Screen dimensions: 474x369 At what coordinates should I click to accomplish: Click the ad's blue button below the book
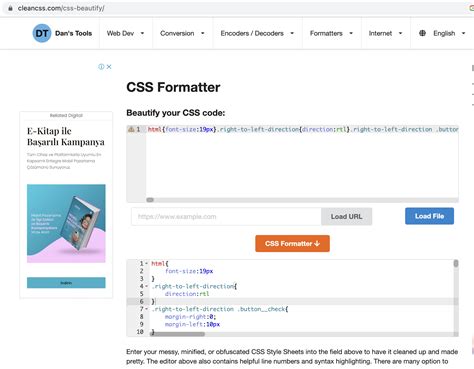66,283
